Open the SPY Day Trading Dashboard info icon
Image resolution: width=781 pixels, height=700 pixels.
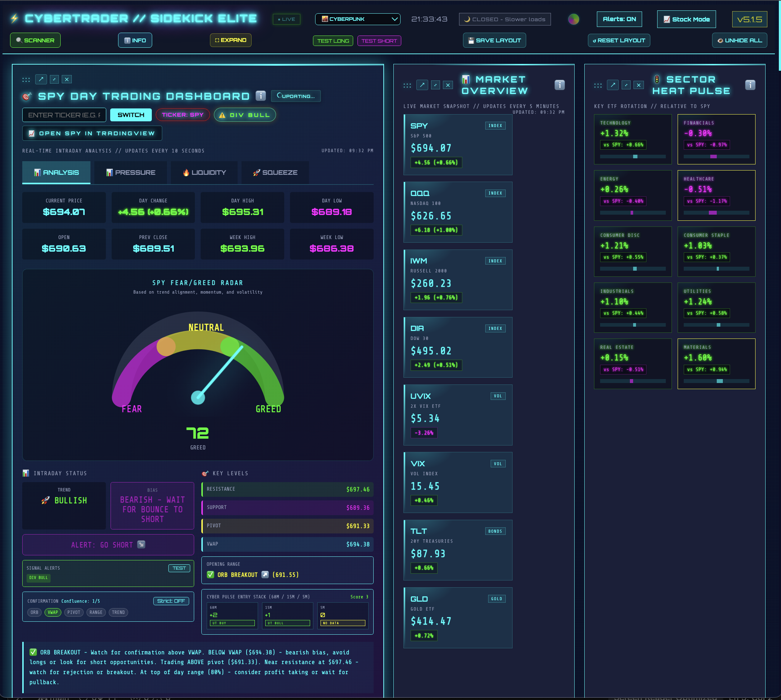(260, 96)
